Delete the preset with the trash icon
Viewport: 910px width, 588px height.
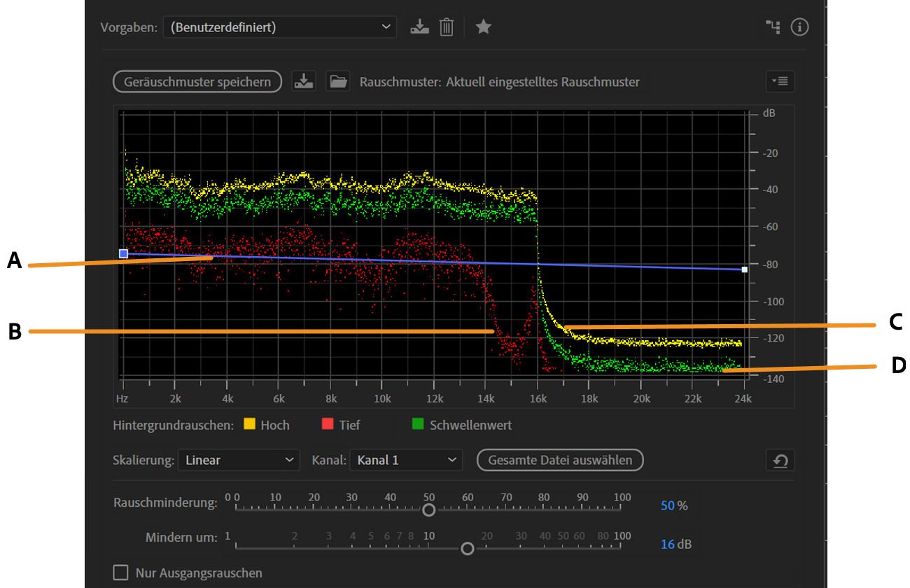tap(447, 27)
